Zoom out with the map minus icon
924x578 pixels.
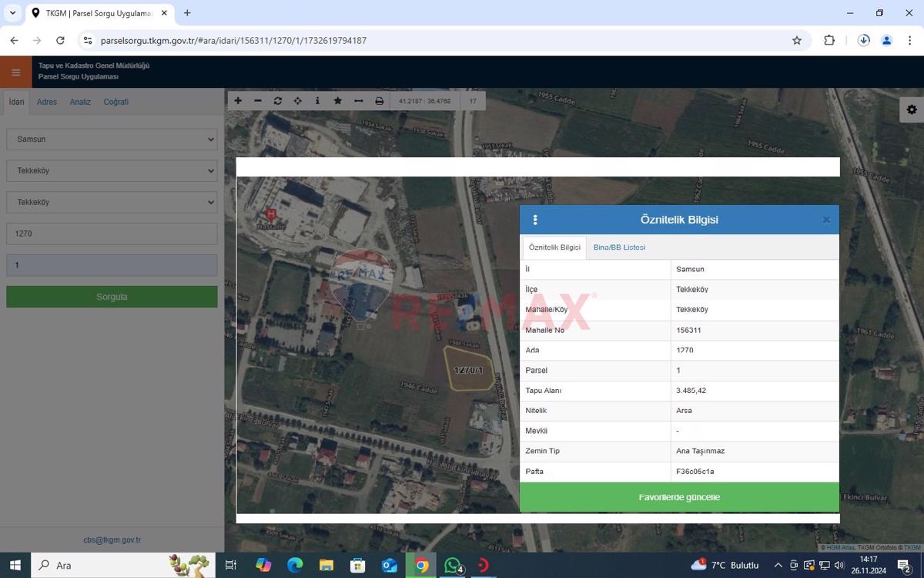[x=258, y=101]
